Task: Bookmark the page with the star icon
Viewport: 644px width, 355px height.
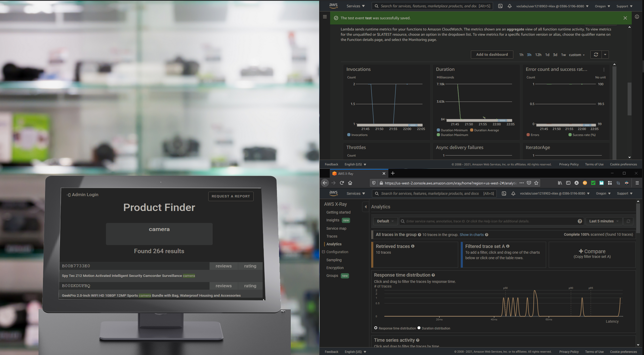Action: (536, 183)
